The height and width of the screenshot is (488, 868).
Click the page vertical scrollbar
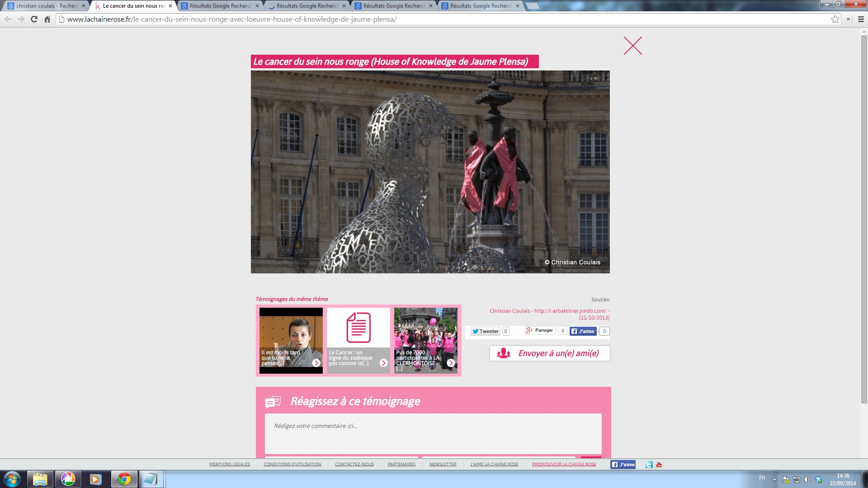[864, 220]
